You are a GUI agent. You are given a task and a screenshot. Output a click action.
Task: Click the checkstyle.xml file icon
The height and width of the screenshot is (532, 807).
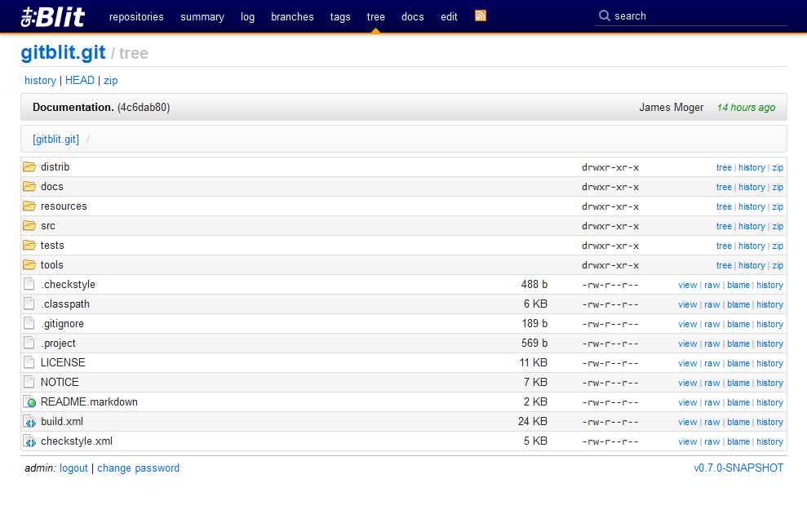pos(30,441)
